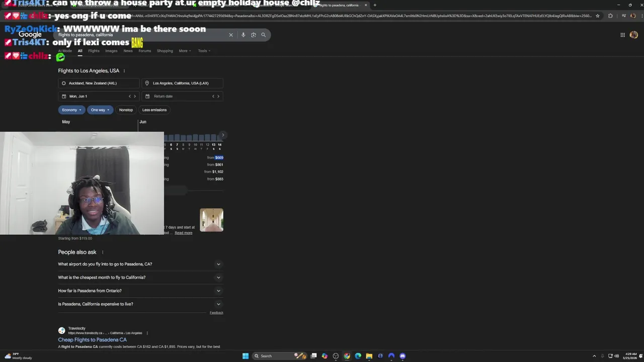
Task: Switch to the Images tab
Action: coord(111,51)
